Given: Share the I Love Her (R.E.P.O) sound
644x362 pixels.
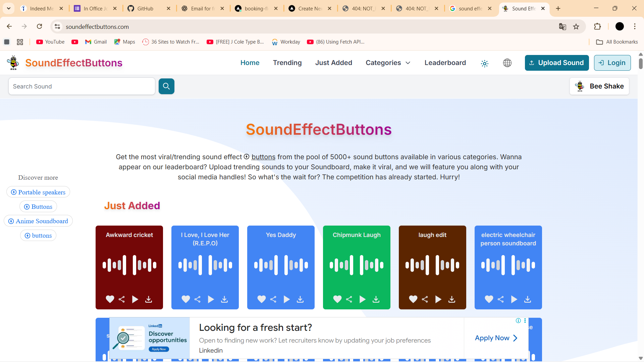Looking at the screenshot, I should click(x=198, y=299).
